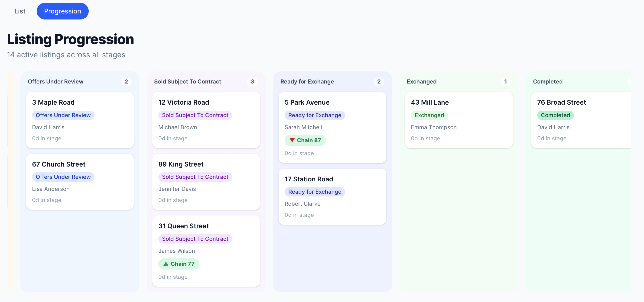Expand the 17 Station Road card

332,197
